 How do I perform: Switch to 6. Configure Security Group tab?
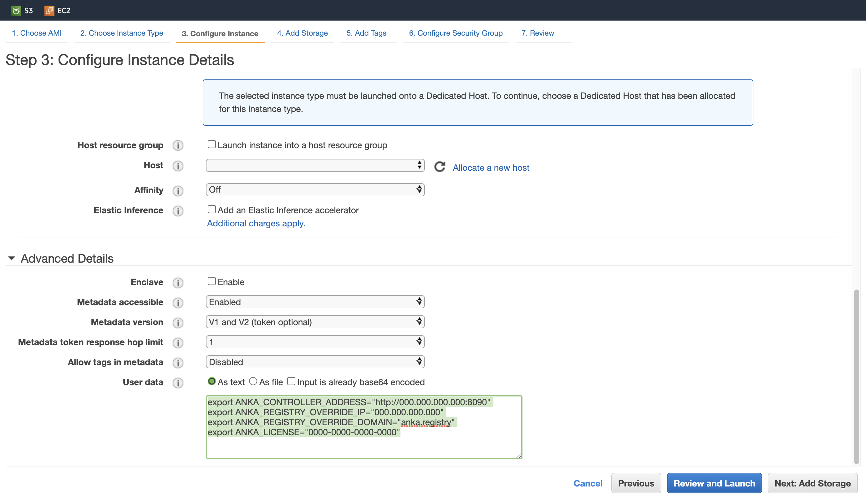455,33
